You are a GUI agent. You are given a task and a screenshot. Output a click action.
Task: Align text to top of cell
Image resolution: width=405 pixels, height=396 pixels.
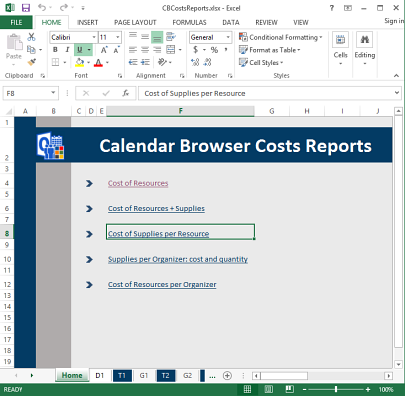pos(133,36)
